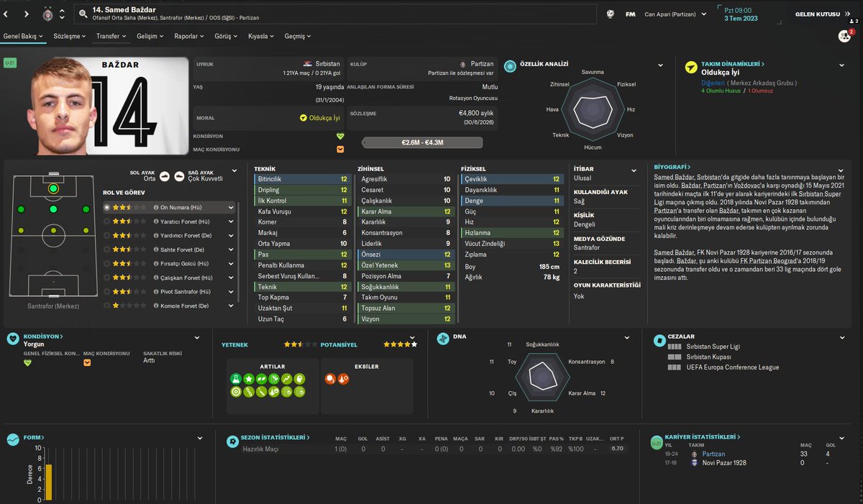The image size is (863, 504).
Task: Open the football icon beside FM logo
Action: click(x=610, y=14)
